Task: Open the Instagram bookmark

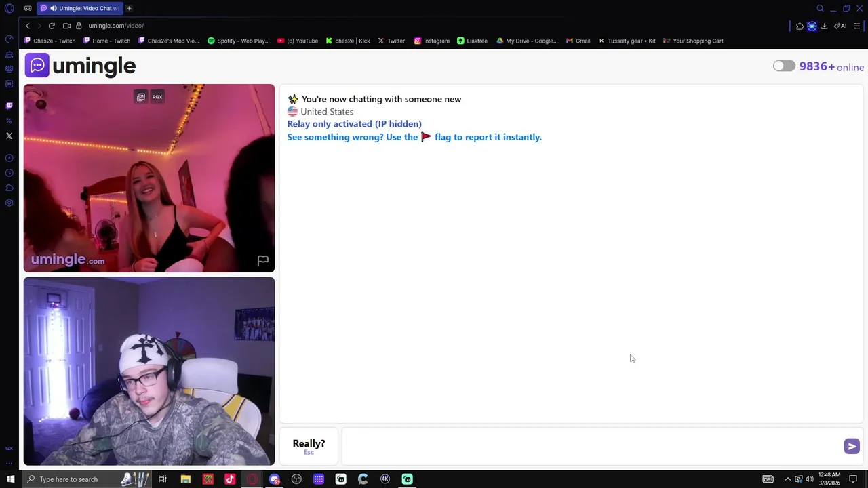Action: coord(432,41)
